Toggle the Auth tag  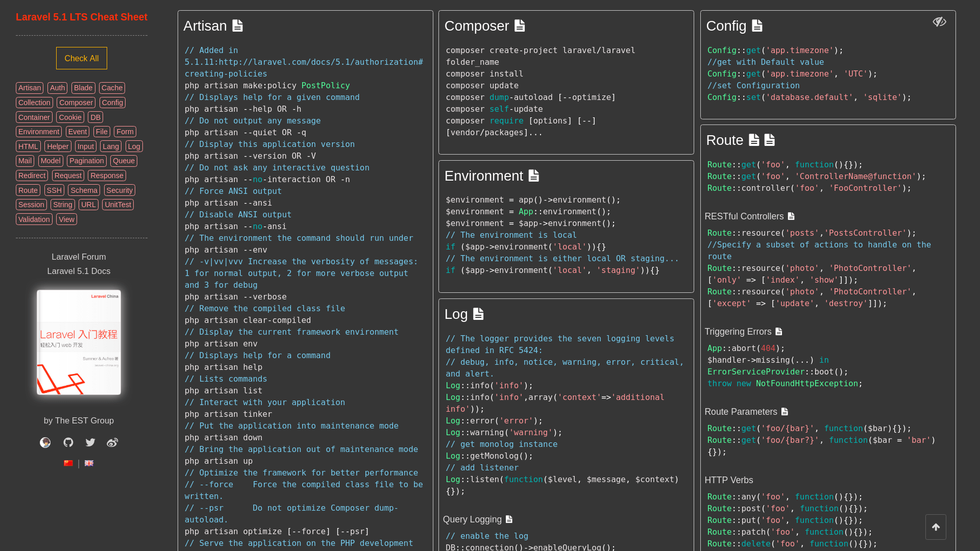(58, 88)
